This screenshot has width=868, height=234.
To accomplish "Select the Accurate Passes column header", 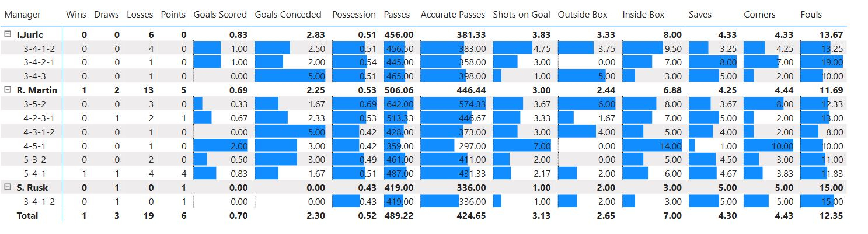I will (x=453, y=14).
